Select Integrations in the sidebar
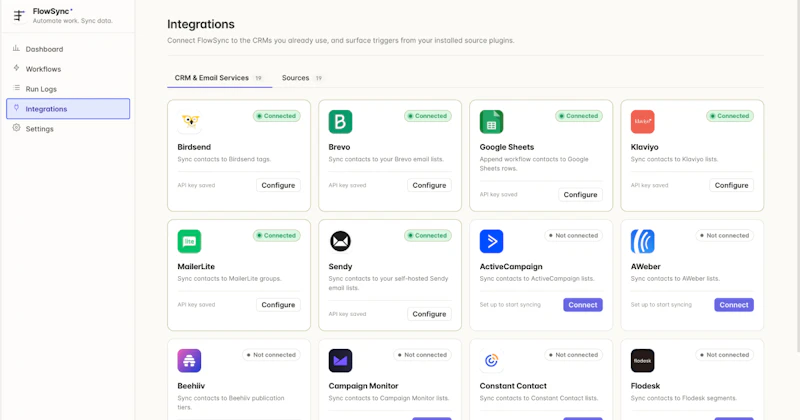This screenshot has width=800, height=420. coord(68,109)
